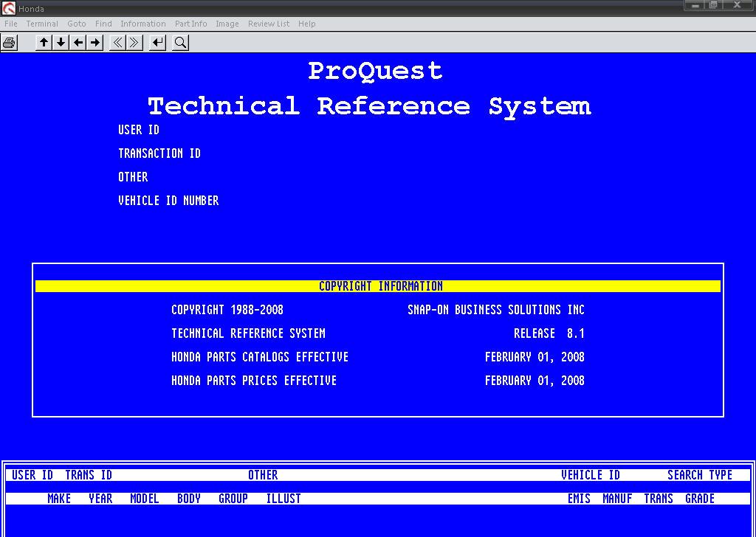Click the BODY column header
756x537 pixels.
189,499
